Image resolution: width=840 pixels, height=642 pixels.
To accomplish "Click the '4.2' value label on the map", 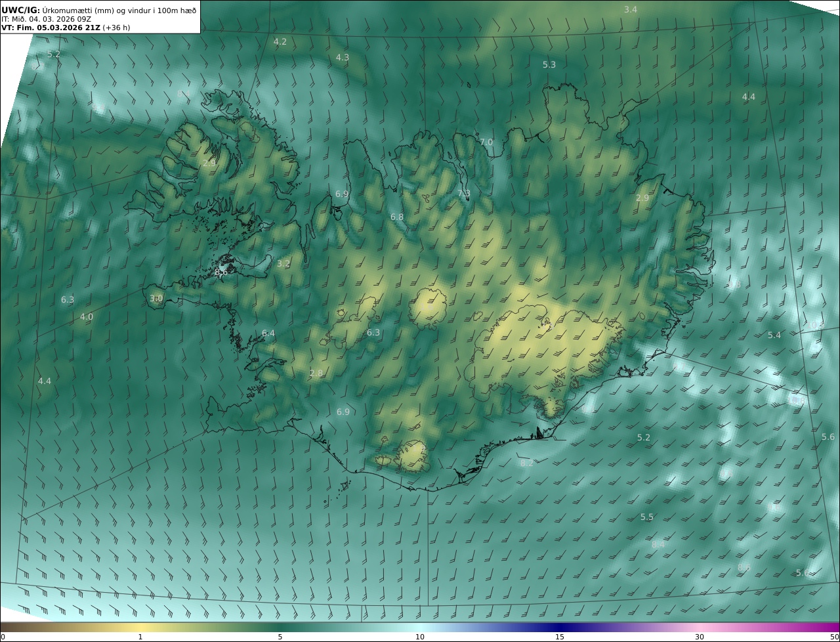I will tap(280, 41).
